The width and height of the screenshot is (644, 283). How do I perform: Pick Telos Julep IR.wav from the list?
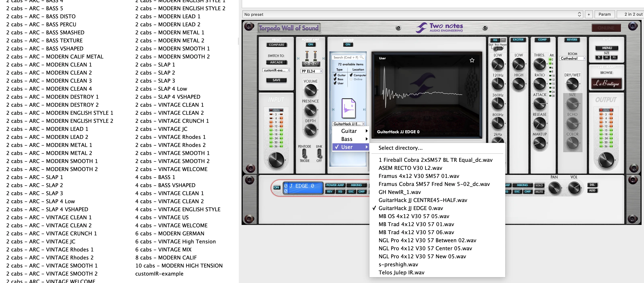[x=437, y=273]
